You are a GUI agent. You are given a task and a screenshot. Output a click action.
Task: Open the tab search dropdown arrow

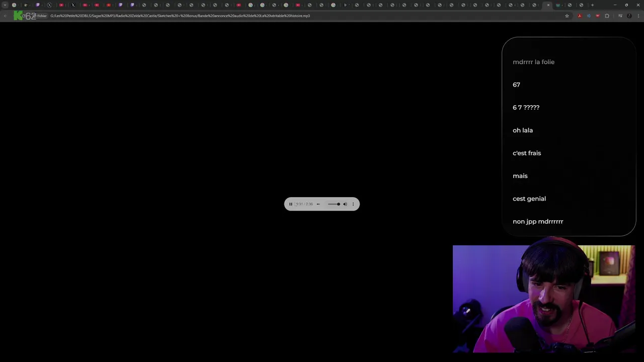[x=5, y=5]
